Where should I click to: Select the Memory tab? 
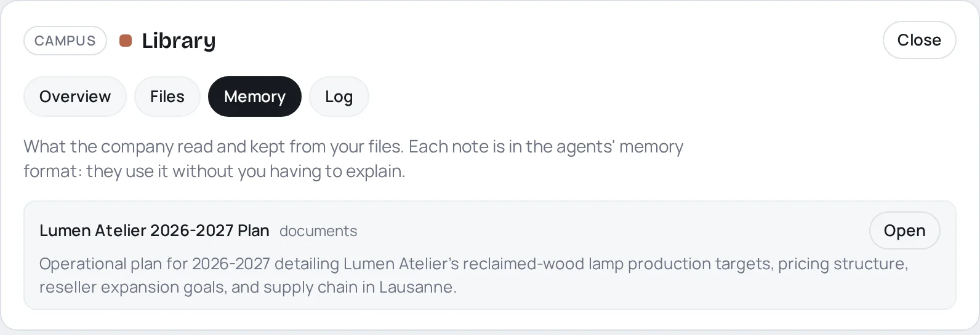click(x=255, y=97)
